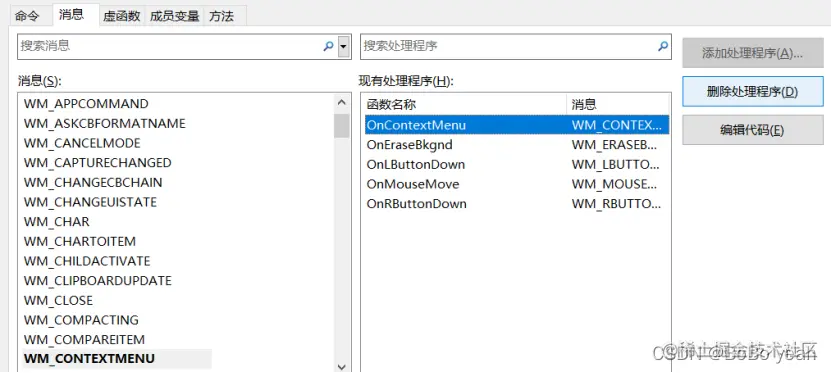The image size is (831, 373).
Task: Select the OnContextMenu handler row
Action: pyautogui.click(x=517, y=125)
